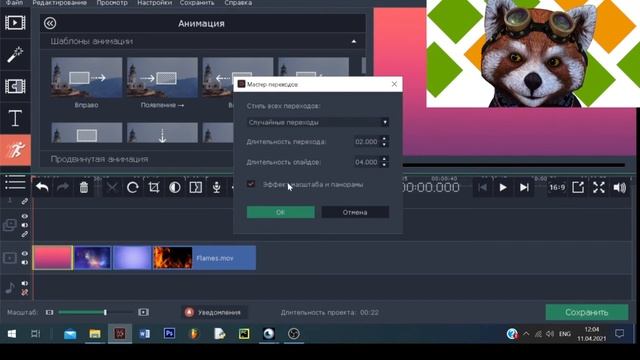Detach the preview window
This screenshot has height=360, width=640.
click(x=578, y=187)
